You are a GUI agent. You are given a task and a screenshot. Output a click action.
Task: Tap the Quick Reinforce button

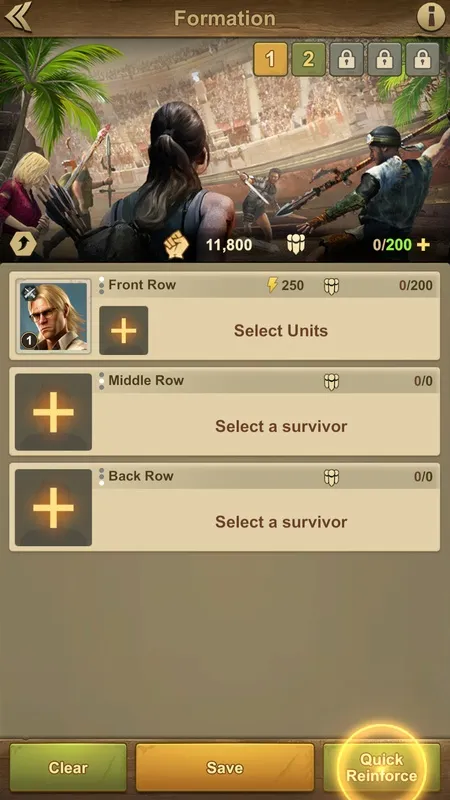(x=382, y=767)
